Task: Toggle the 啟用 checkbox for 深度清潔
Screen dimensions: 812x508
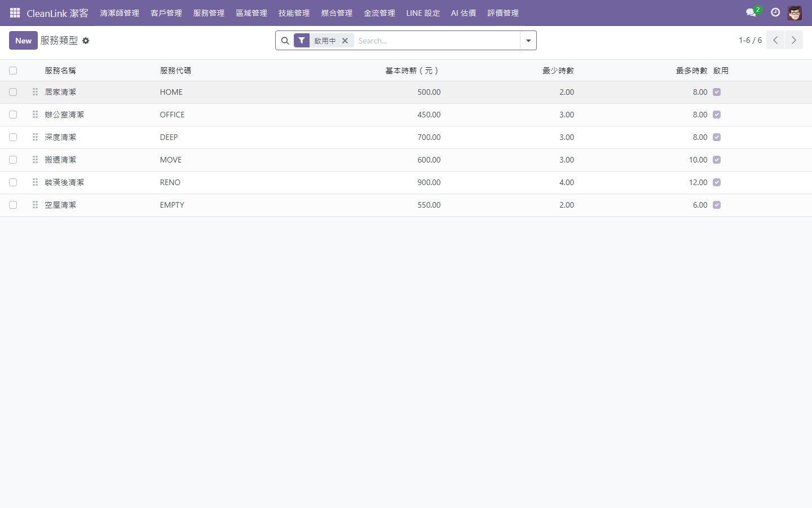Action: [x=717, y=137]
